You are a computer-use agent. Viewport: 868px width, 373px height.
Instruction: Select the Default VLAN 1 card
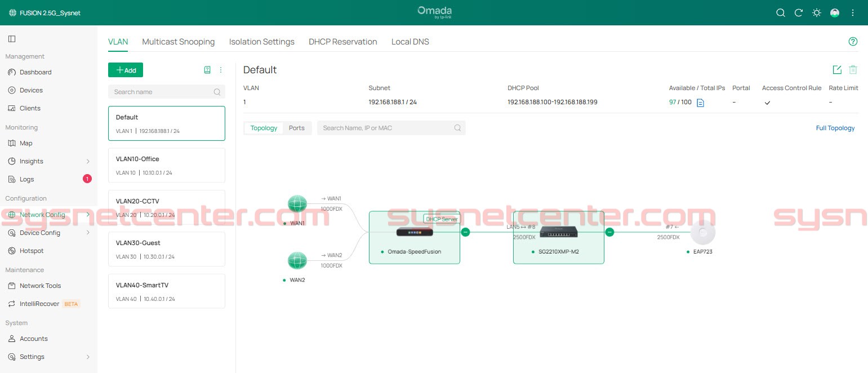167,123
